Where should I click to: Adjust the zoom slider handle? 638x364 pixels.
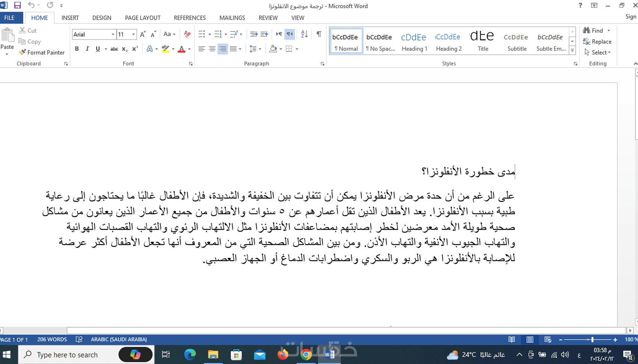point(592,340)
